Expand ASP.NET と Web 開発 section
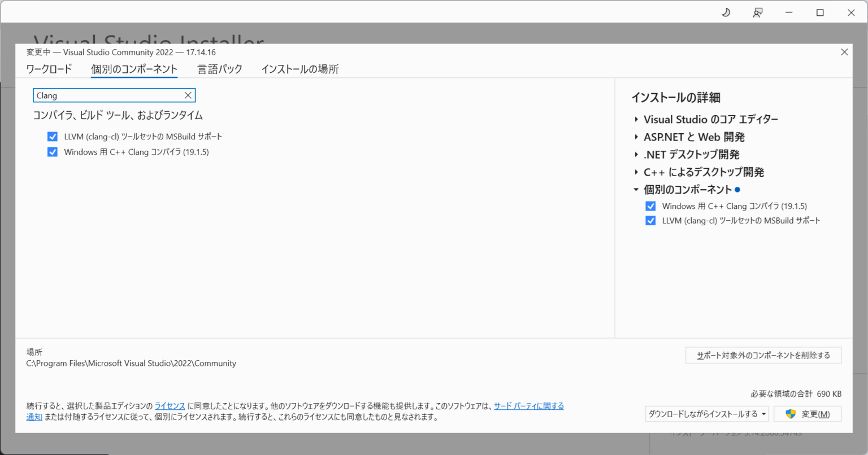The width and height of the screenshot is (868, 455). point(636,137)
